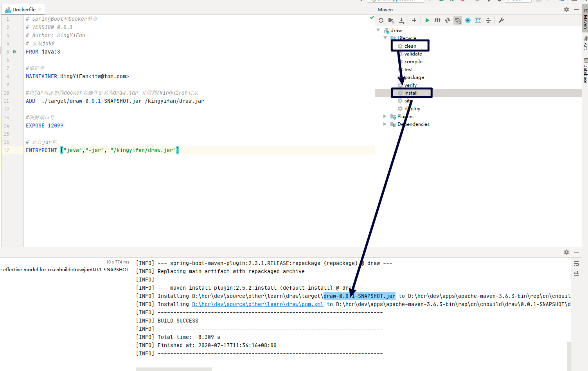
Task: Close the Dockerfile tab
Action: [40, 9]
